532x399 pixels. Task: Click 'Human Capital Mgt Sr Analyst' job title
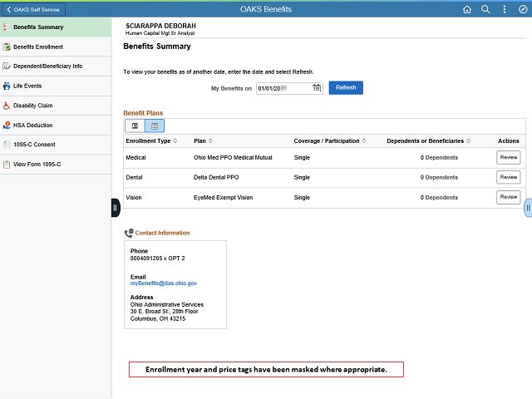(160, 33)
